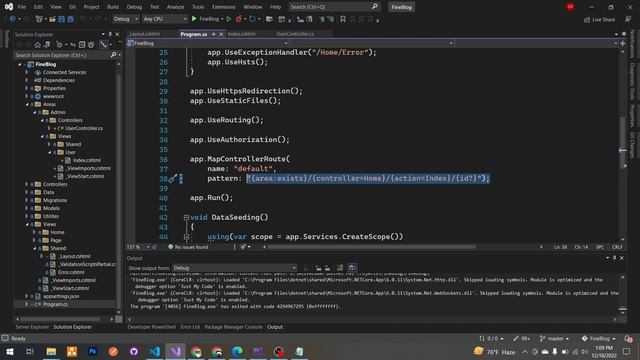Start debugging with the green FineBlog play button
The width and height of the screenshot is (640, 360).
(194, 19)
